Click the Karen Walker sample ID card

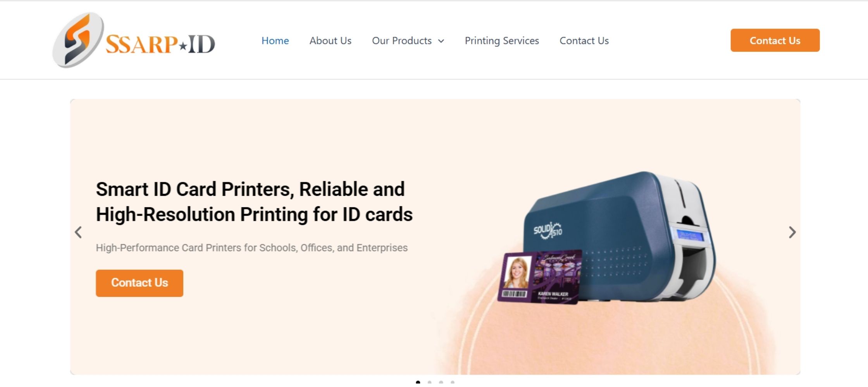coord(540,277)
